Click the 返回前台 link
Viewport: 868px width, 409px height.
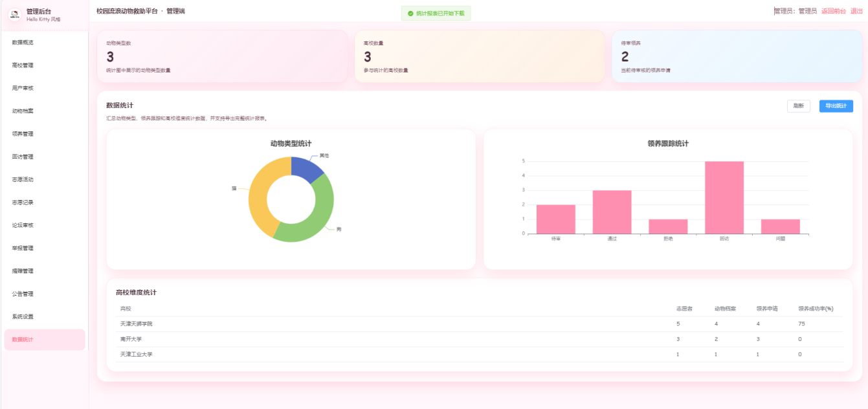click(833, 11)
